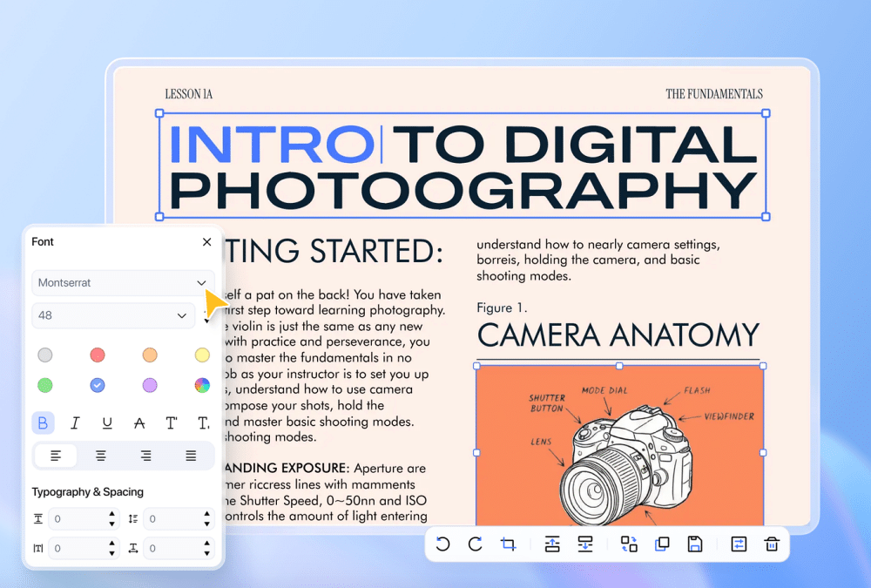Decrease the bottom-right spacing stepper value
871x588 pixels.
tap(206, 553)
